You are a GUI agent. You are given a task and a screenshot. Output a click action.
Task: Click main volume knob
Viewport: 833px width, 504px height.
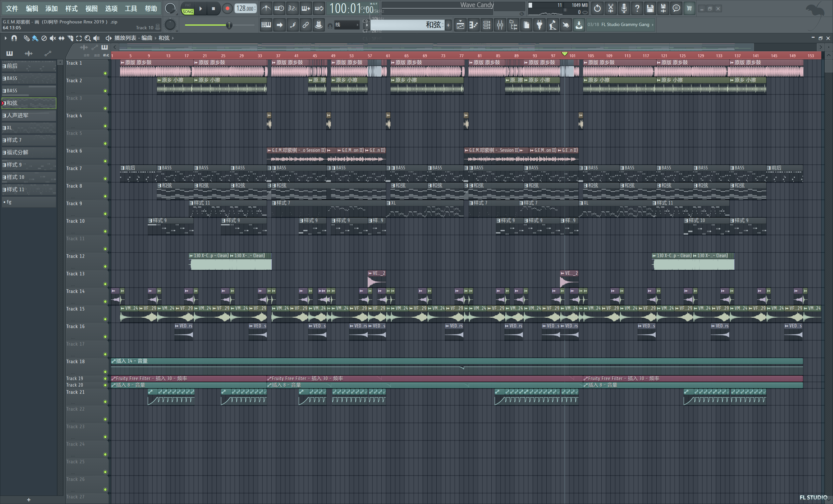[x=170, y=8]
